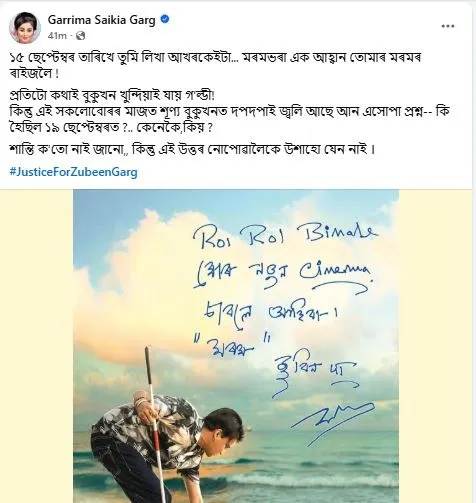Click the blue ink signature in the poster
476x503 pixels.
coord(333,422)
